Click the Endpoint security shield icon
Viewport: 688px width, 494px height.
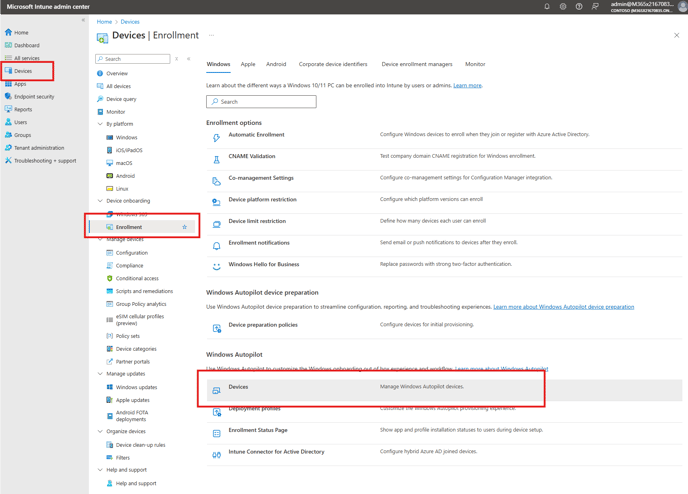8,97
